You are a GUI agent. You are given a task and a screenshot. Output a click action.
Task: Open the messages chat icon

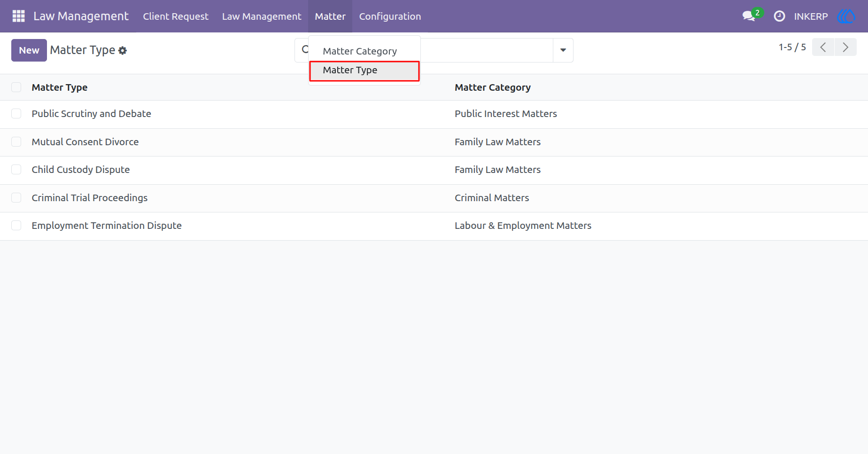click(749, 16)
